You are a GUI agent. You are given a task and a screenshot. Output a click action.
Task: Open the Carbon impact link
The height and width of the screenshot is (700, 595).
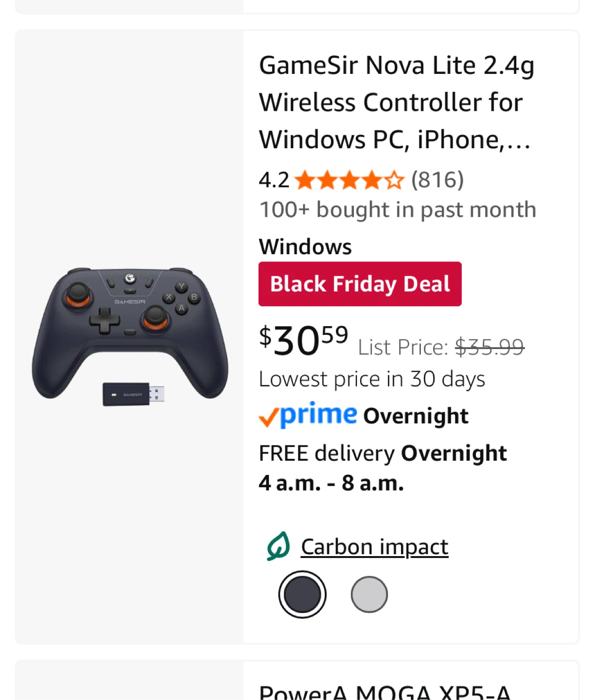pyautogui.click(x=374, y=547)
